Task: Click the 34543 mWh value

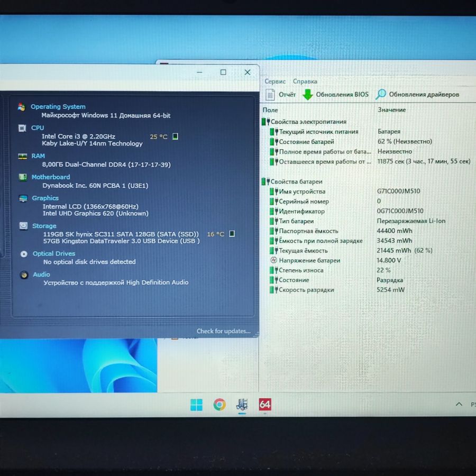Action: click(x=395, y=241)
